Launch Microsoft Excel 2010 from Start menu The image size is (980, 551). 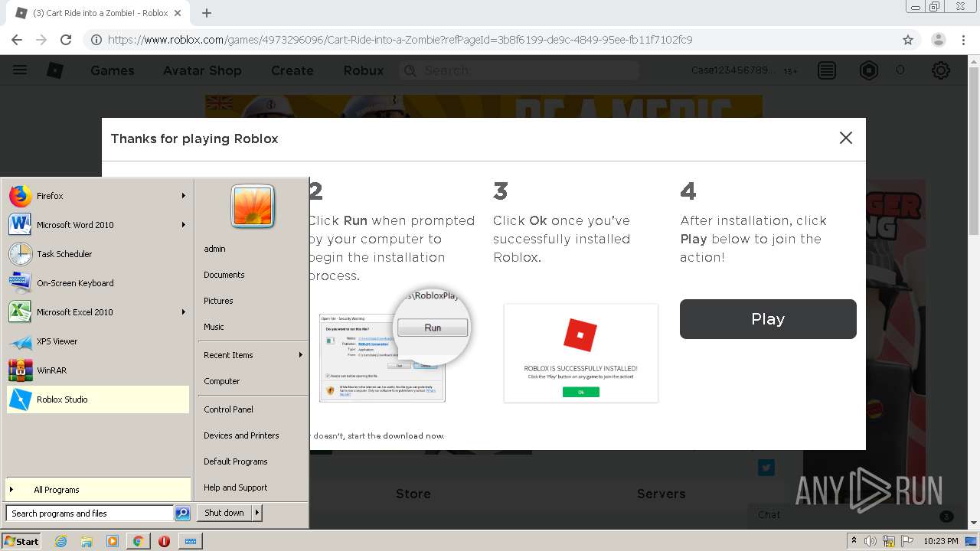tap(97, 312)
